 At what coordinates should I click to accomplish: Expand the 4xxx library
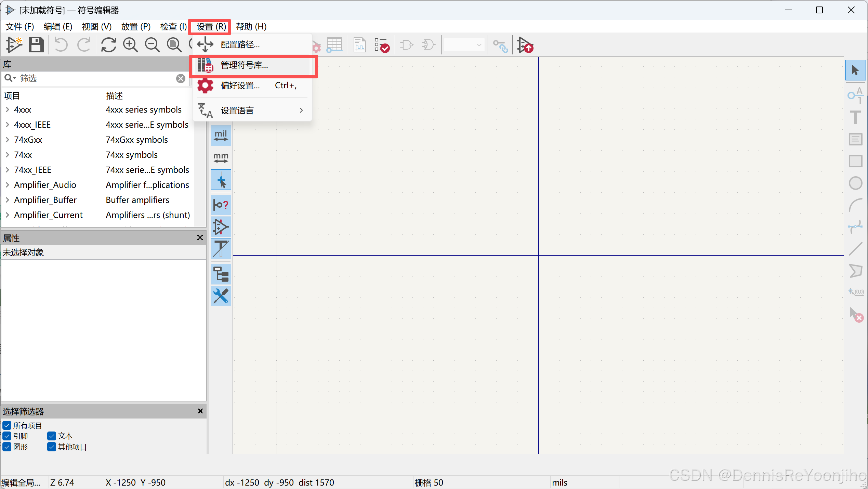click(x=7, y=110)
